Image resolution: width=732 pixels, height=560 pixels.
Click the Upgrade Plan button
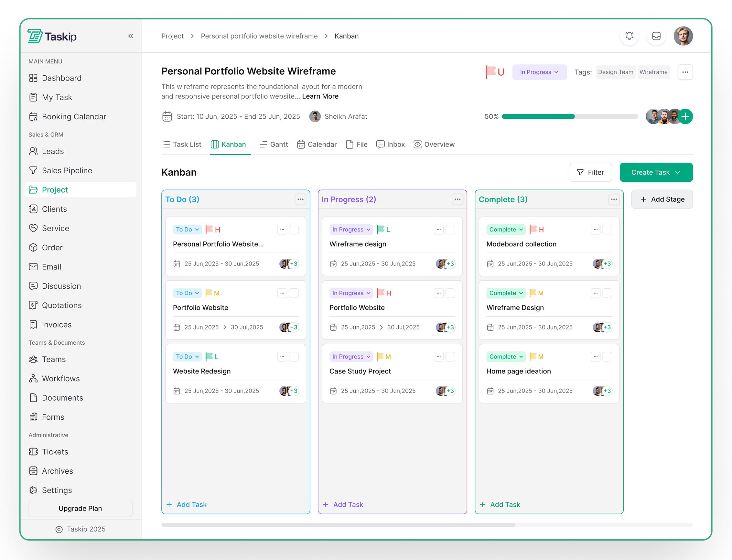[x=80, y=508]
